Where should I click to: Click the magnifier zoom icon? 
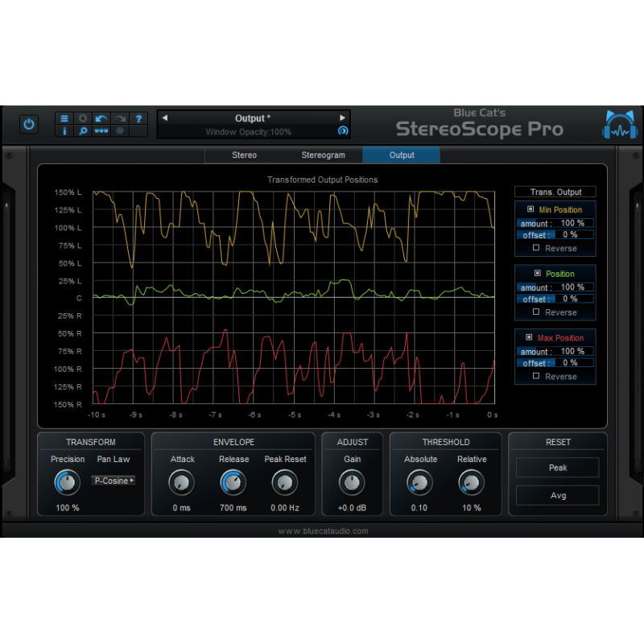click(x=83, y=130)
